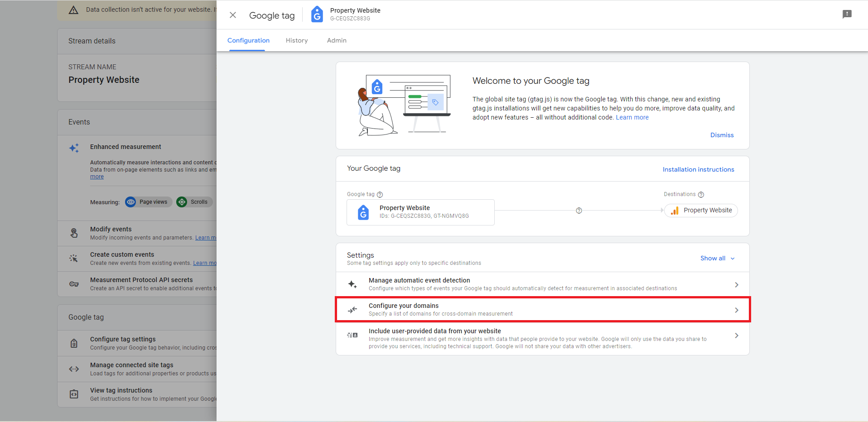Click the connected site tags code icon
Image resolution: width=868 pixels, height=422 pixels.
(74, 369)
